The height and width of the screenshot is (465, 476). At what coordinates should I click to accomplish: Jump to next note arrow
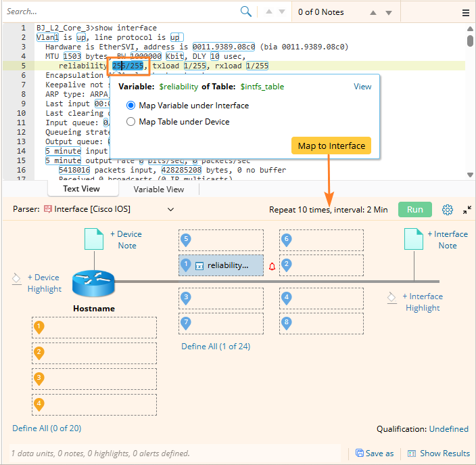pyautogui.click(x=389, y=12)
